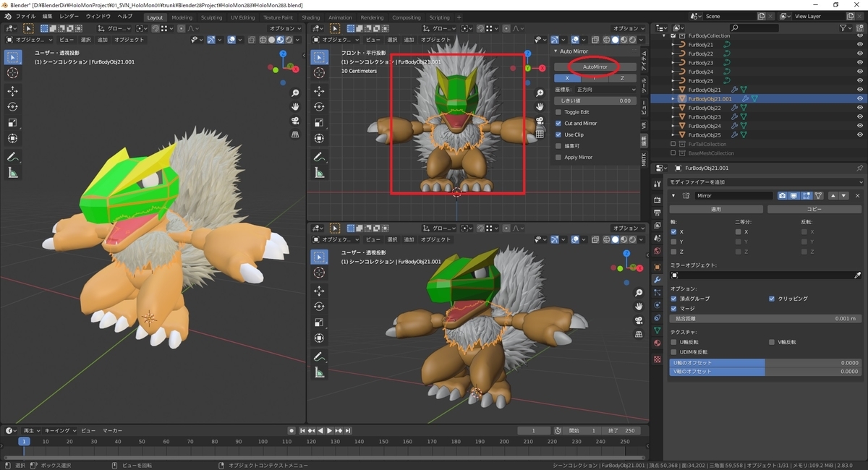Toggle Mirror modifier render visibility
This screenshot has width=868, height=470.
[783, 195]
